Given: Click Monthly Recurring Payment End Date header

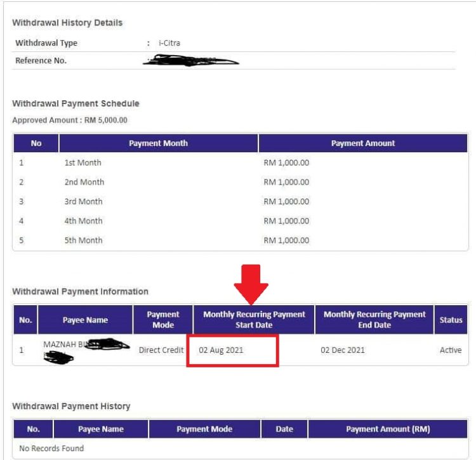Looking at the screenshot, I should click(374, 320).
